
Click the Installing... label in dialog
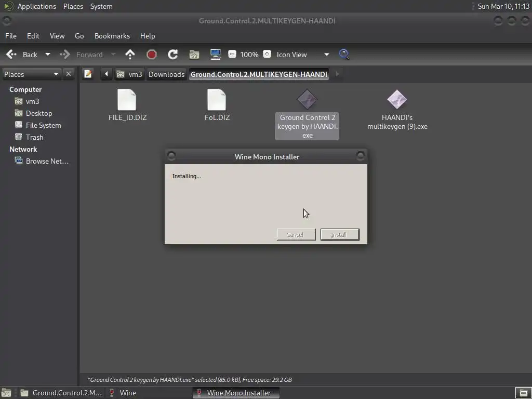click(x=187, y=176)
